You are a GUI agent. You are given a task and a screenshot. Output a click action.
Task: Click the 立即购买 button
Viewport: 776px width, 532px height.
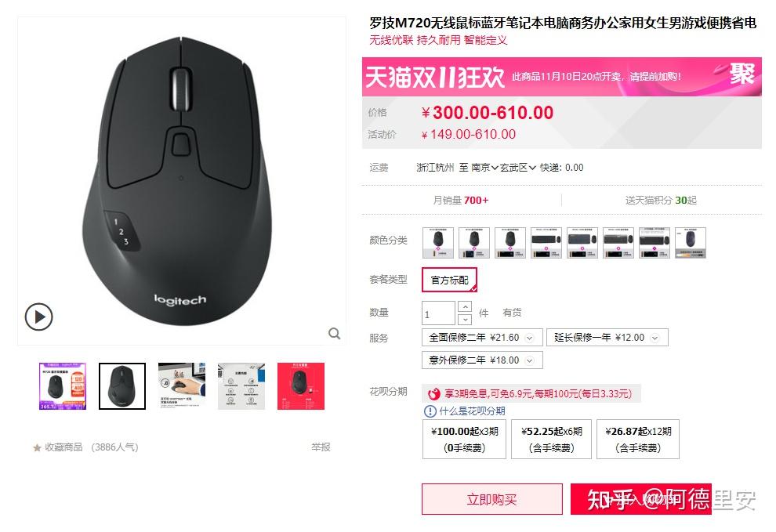(492, 499)
